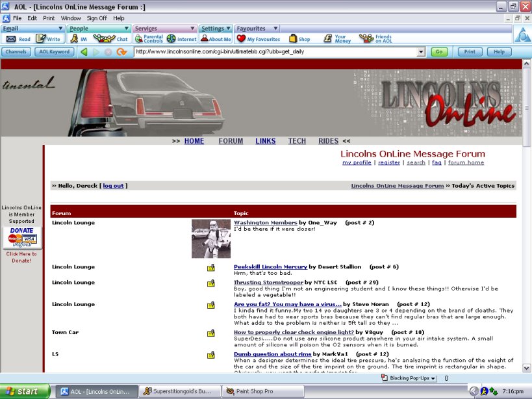Click the greyed forward arrow
The height and width of the screenshot is (399, 532).
[x=96, y=52]
